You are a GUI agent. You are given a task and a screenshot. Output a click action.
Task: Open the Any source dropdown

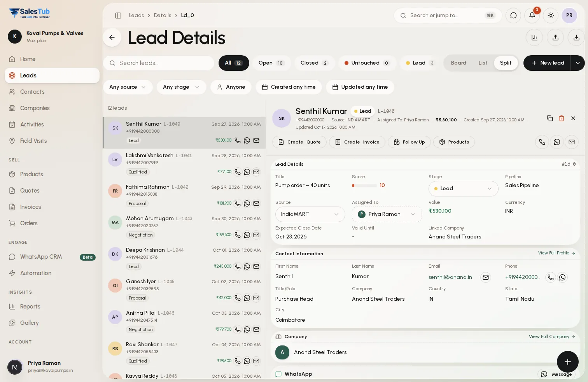click(128, 87)
